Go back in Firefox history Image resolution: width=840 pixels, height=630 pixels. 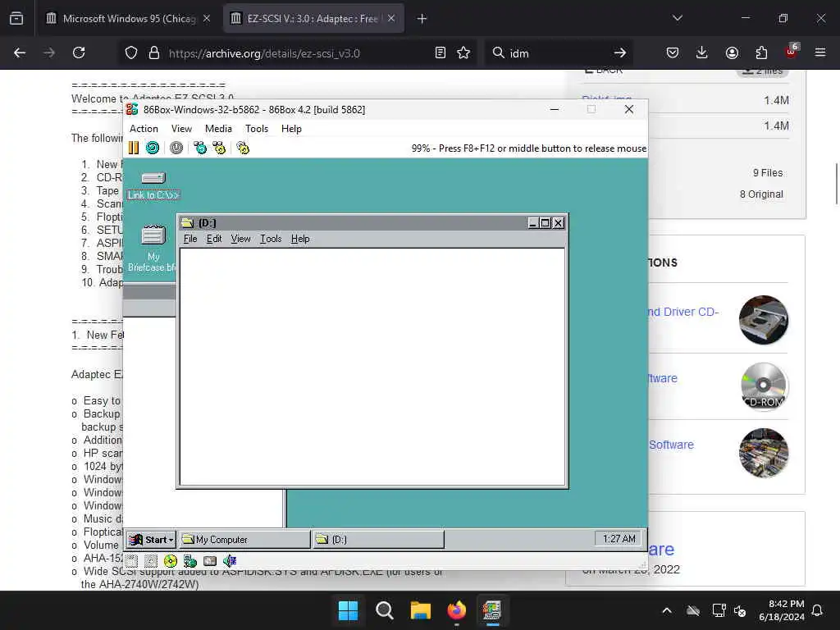point(20,52)
